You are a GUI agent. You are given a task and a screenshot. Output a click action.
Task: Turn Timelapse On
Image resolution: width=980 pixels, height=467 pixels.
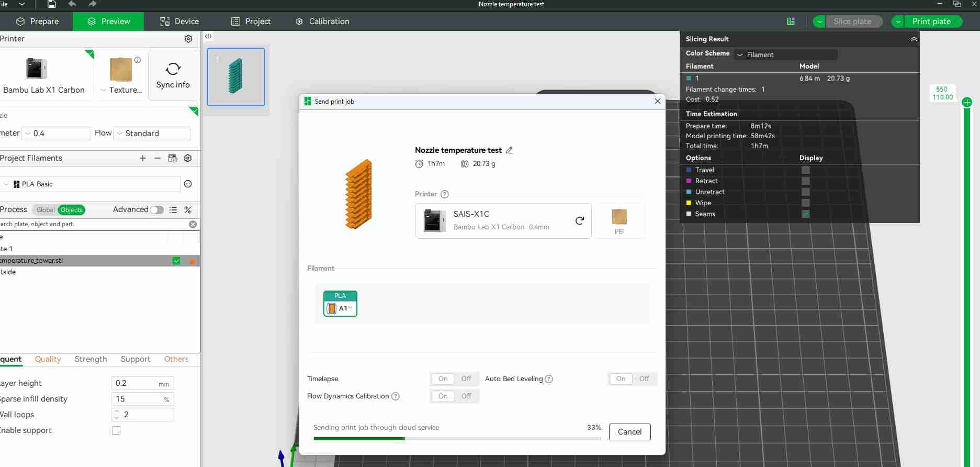point(443,379)
